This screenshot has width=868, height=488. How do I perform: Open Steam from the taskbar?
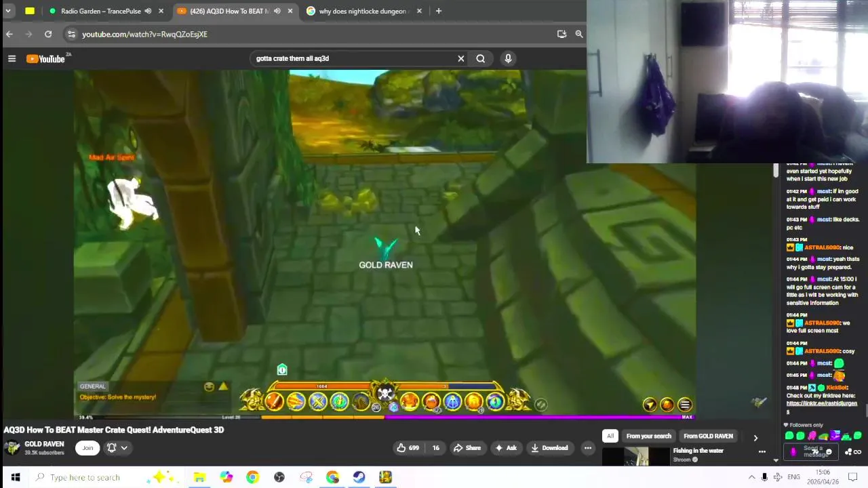[x=359, y=477]
